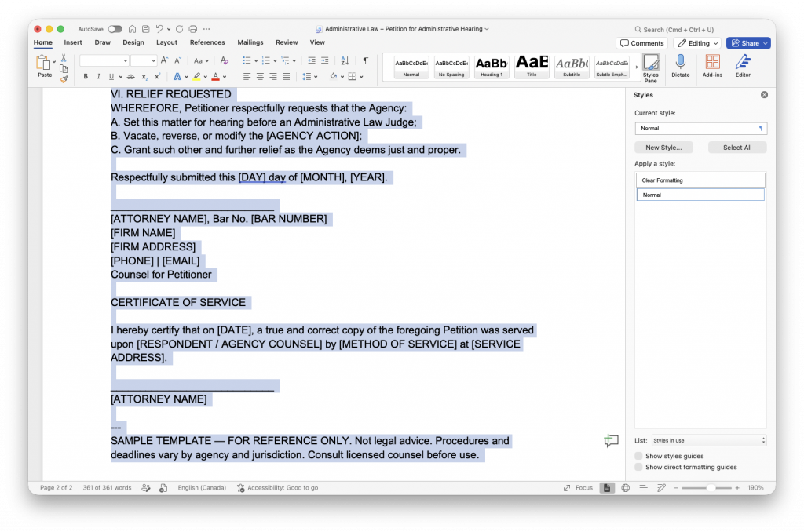Decrease font size
The width and height of the screenshot is (804, 532).
click(x=177, y=60)
